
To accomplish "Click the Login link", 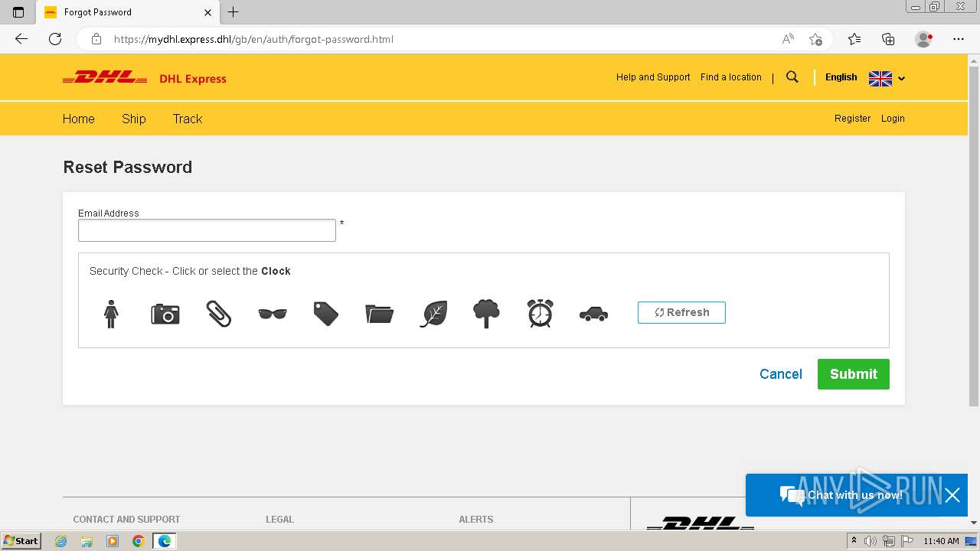I will coord(893,119).
